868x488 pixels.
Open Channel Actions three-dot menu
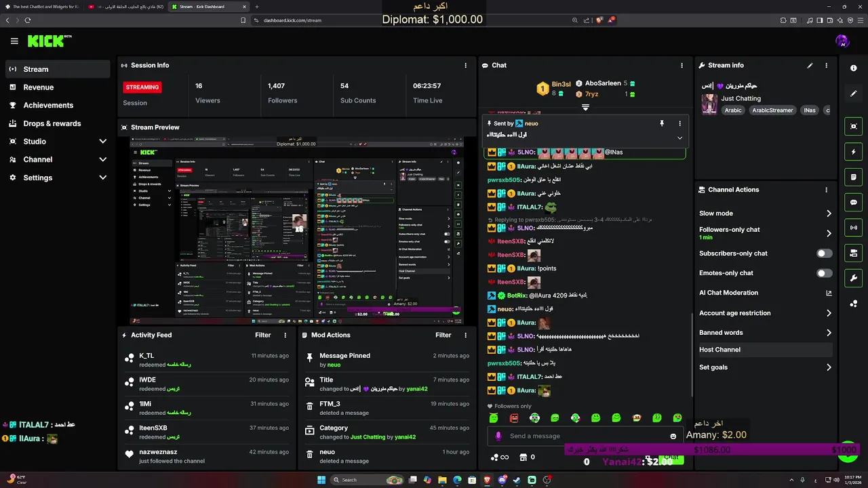(826, 190)
